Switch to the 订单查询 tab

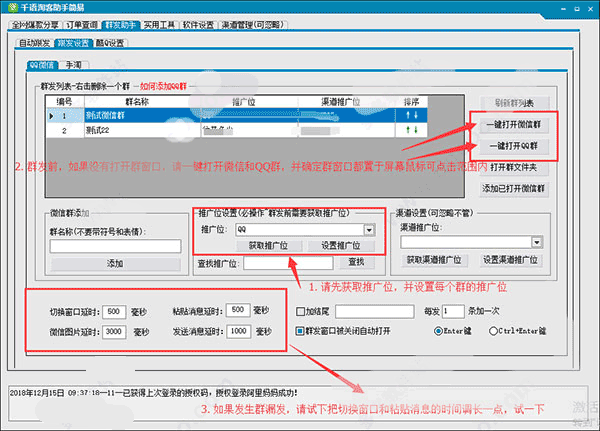tap(82, 25)
